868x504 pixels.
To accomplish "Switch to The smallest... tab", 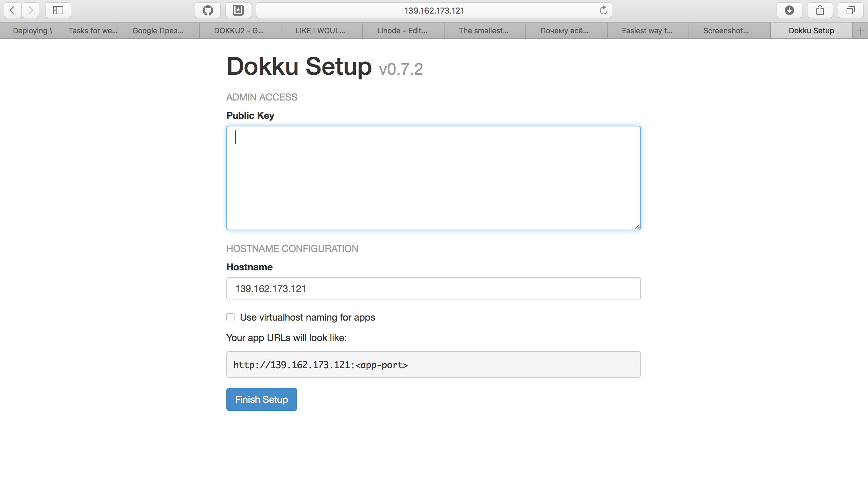I will pos(485,31).
